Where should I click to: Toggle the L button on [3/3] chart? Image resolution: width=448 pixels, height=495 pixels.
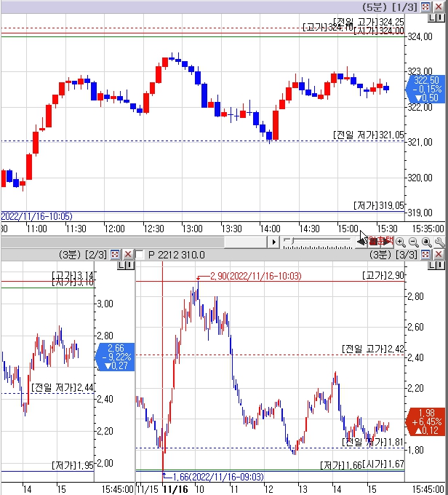pyautogui.click(x=431, y=266)
